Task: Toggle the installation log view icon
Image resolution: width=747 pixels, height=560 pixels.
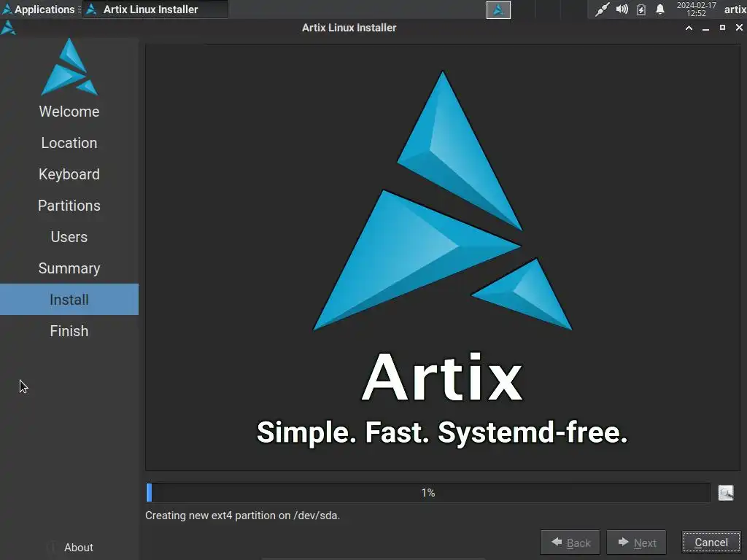Action: tap(726, 492)
